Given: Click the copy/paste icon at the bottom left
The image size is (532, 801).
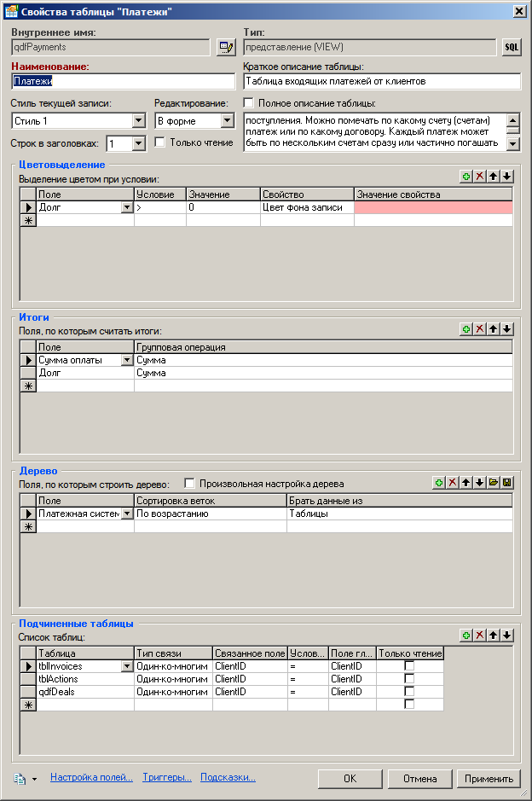Looking at the screenshot, I should [x=20, y=778].
